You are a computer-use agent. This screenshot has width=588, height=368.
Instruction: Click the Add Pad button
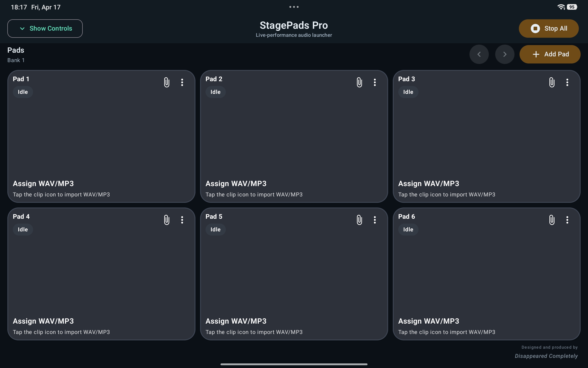[550, 54]
